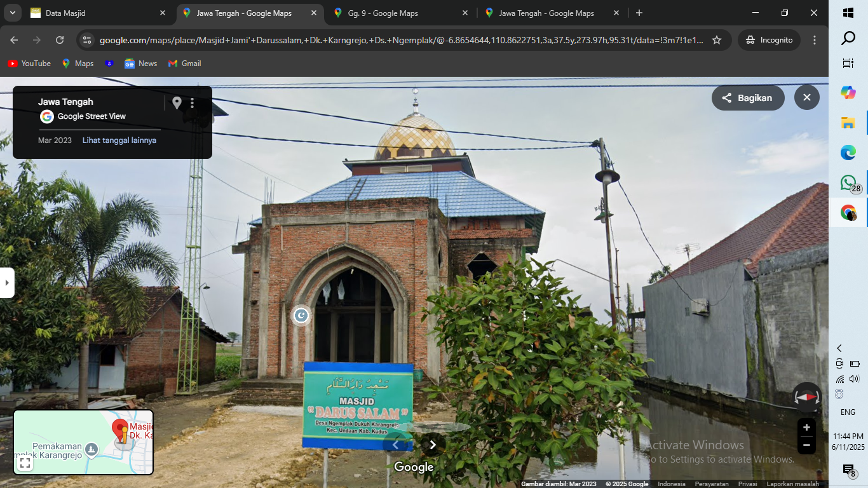Image resolution: width=868 pixels, height=488 pixels.
Task: Click the Jawa Tengah title text
Action: [65, 102]
